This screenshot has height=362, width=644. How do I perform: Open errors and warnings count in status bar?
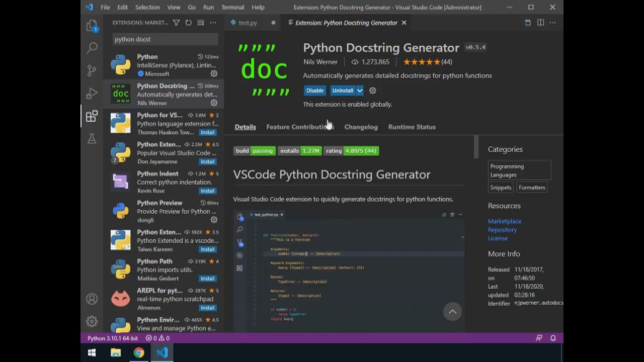(157, 338)
